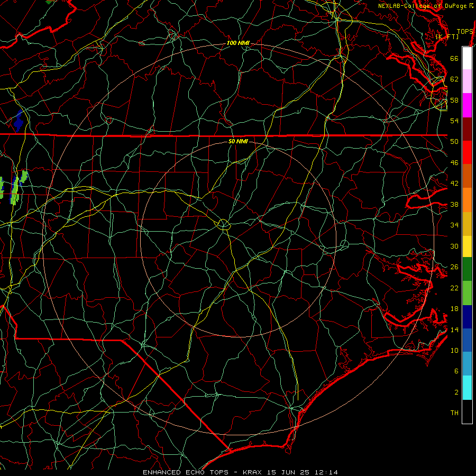Select the light green legend swatch
This screenshot has height=476, width=476.
coord(467,293)
